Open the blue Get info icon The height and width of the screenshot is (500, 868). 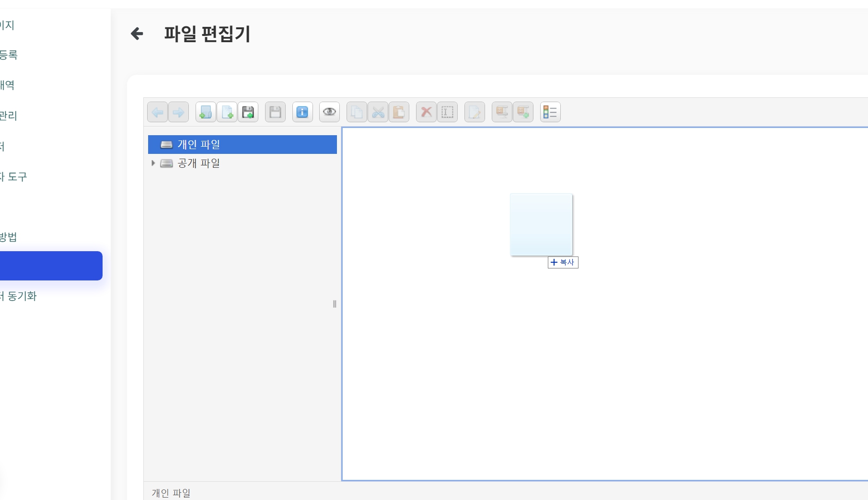point(302,112)
